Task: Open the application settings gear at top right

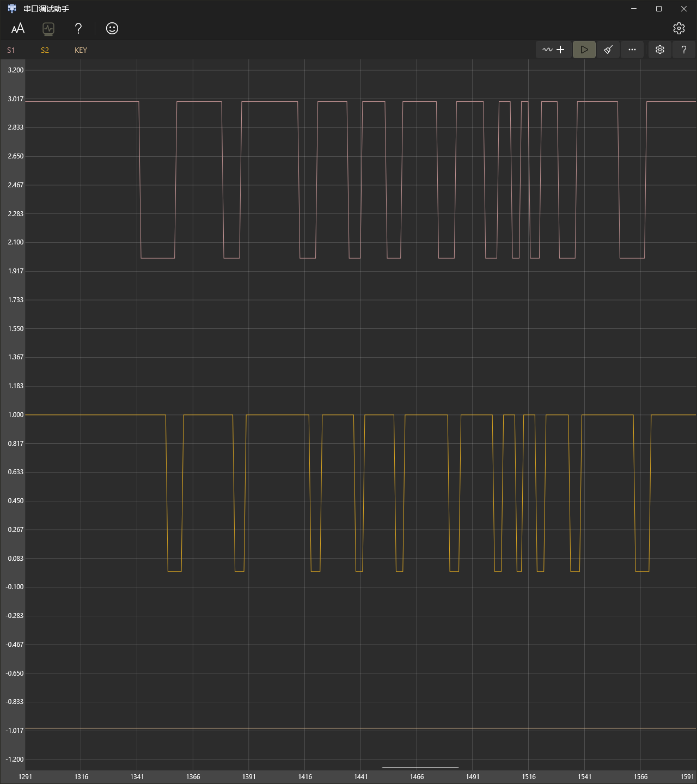Action: point(678,28)
